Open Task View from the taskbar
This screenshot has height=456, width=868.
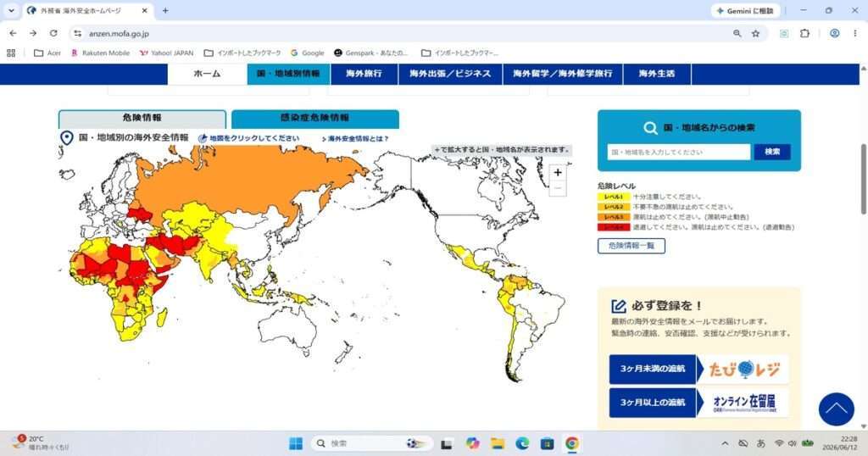447,443
